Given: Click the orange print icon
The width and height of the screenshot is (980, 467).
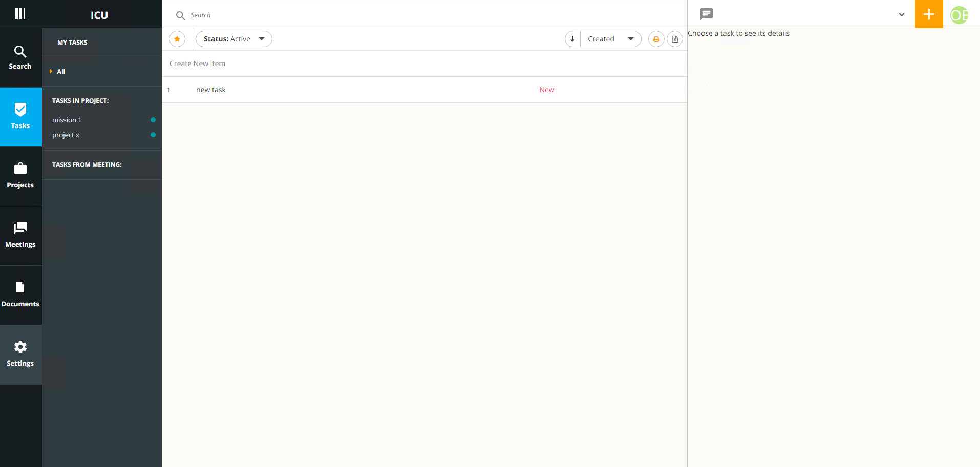Looking at the screenshot, I should pos(656,39).
